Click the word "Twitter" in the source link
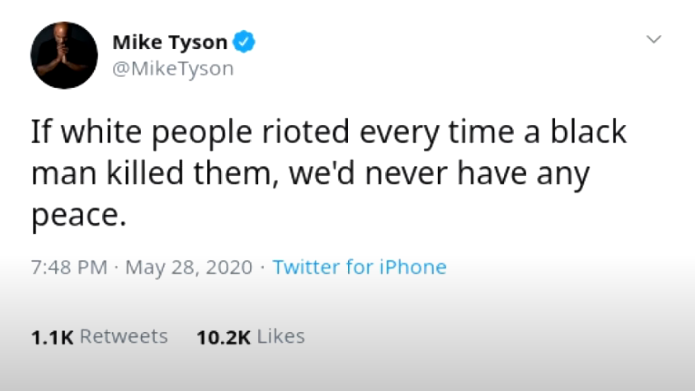The image size is (695, 391). pyautogui.click(x=306, y=267)
